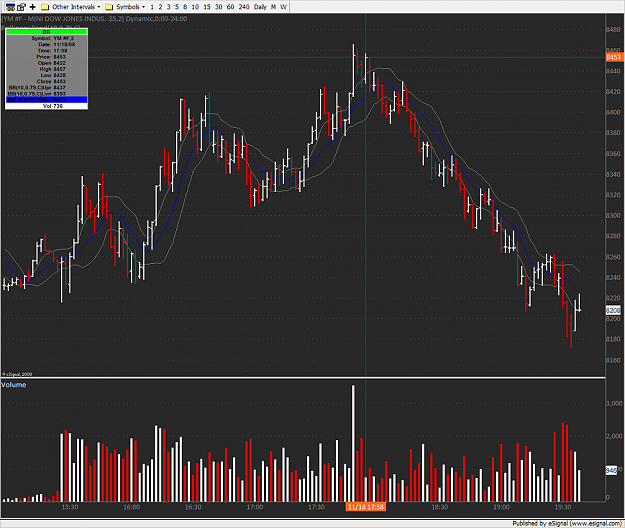Click the 17:00 time axis label
The height and width of the screenshot is (528, 625).
pyautogui.click(x=254, y=507)
